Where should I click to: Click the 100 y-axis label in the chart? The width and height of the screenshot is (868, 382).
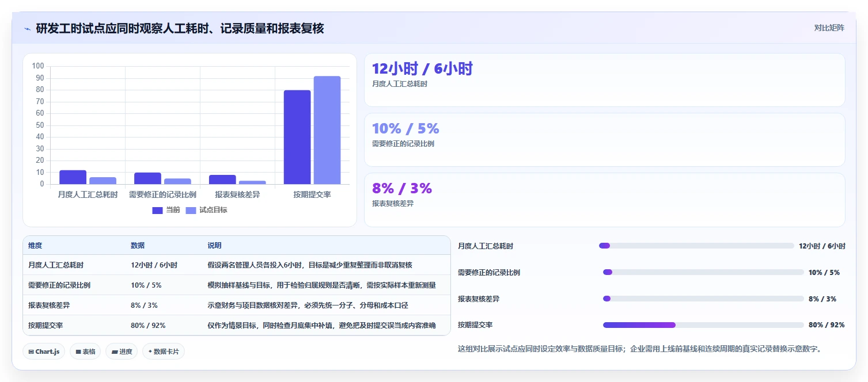point(38,66)
